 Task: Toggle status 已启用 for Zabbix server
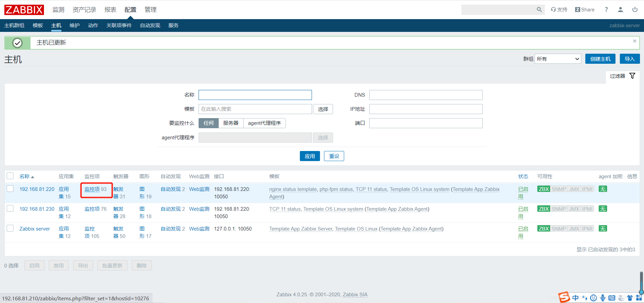click(523, 233)
